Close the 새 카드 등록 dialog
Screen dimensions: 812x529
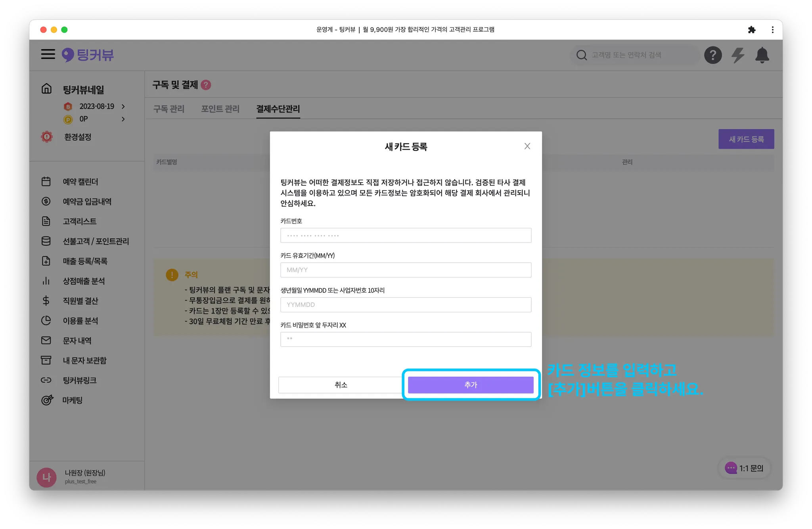point(527,146)
